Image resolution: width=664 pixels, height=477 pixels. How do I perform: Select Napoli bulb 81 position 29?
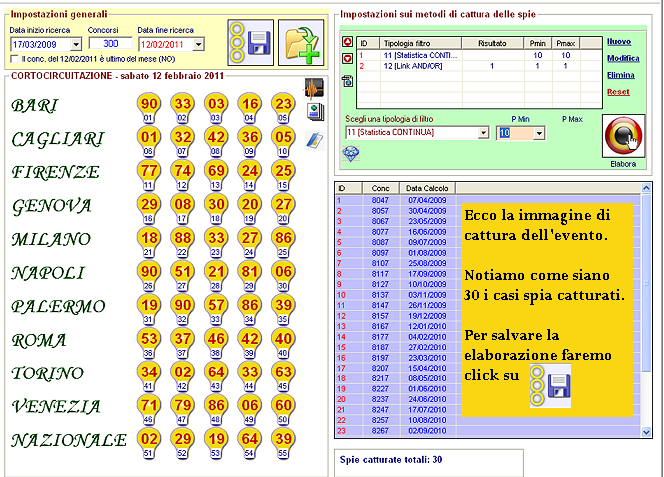[249, 275]
